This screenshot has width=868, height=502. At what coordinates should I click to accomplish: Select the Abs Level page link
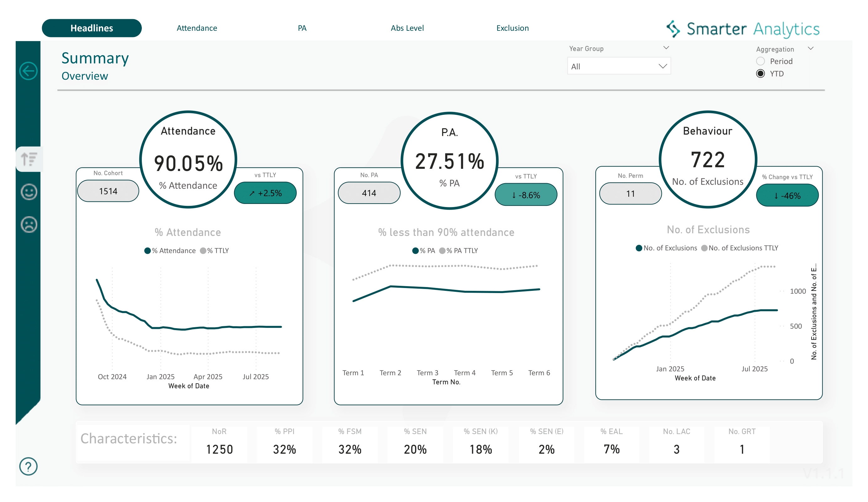click(x=408, y=28)
